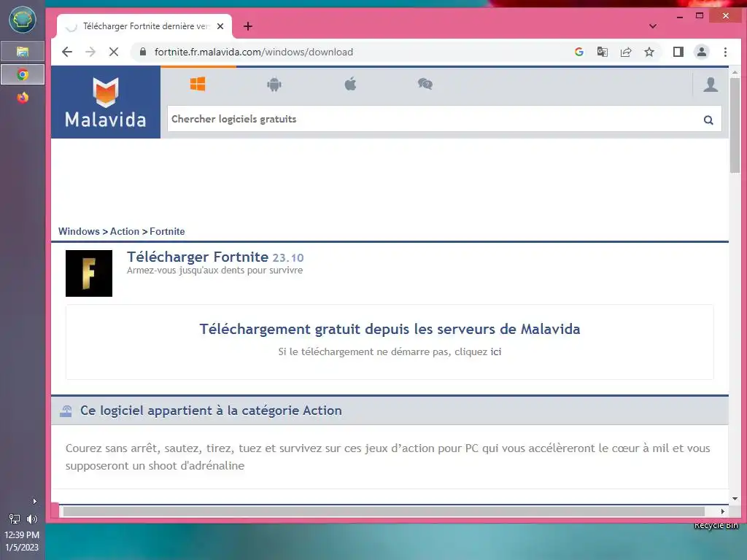Click the Recycle Bin desktop label

716,525
